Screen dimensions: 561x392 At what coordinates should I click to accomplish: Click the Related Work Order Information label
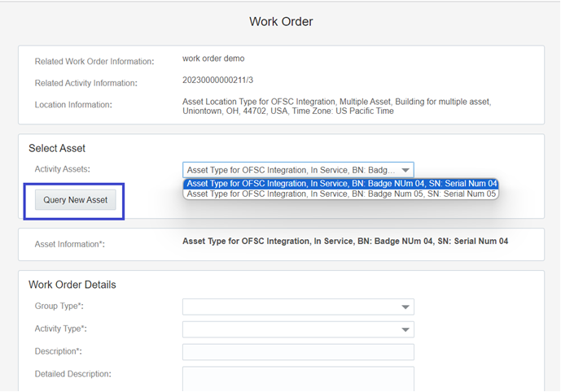pyautogui.click(x=94, y=62)
